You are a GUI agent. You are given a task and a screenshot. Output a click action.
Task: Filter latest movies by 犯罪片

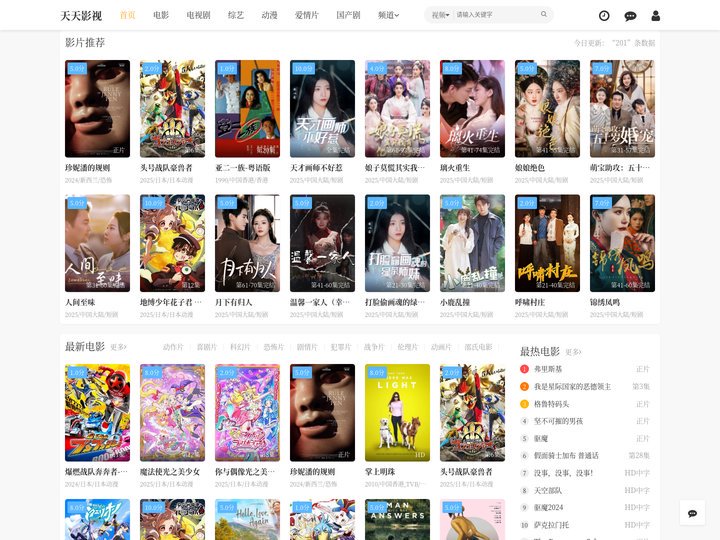[x=341, y=347]
